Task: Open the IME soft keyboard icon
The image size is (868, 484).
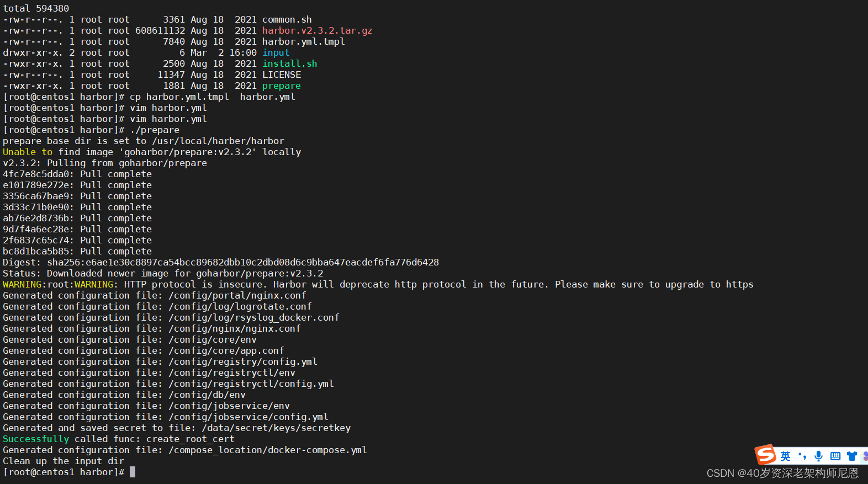Action: point(835,456)
